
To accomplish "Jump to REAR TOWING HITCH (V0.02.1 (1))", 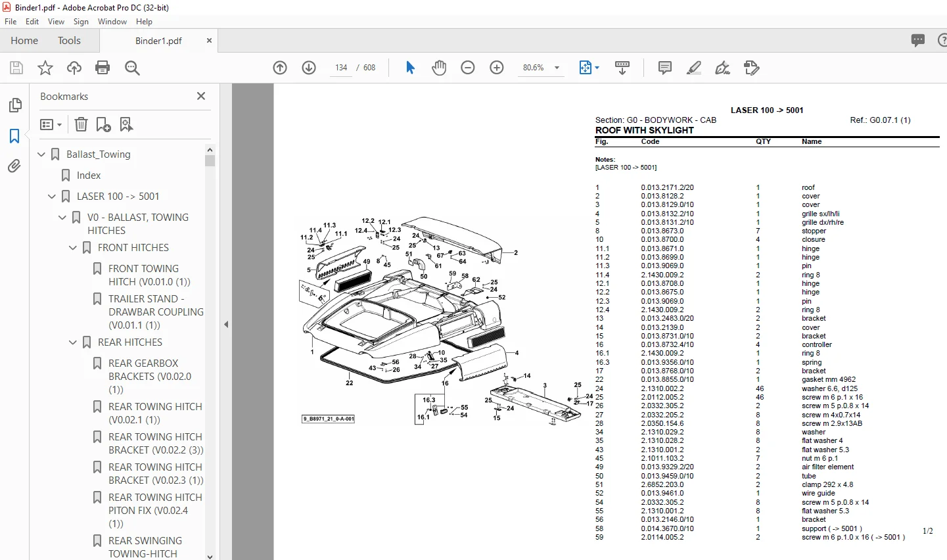I will coord(155,413).
